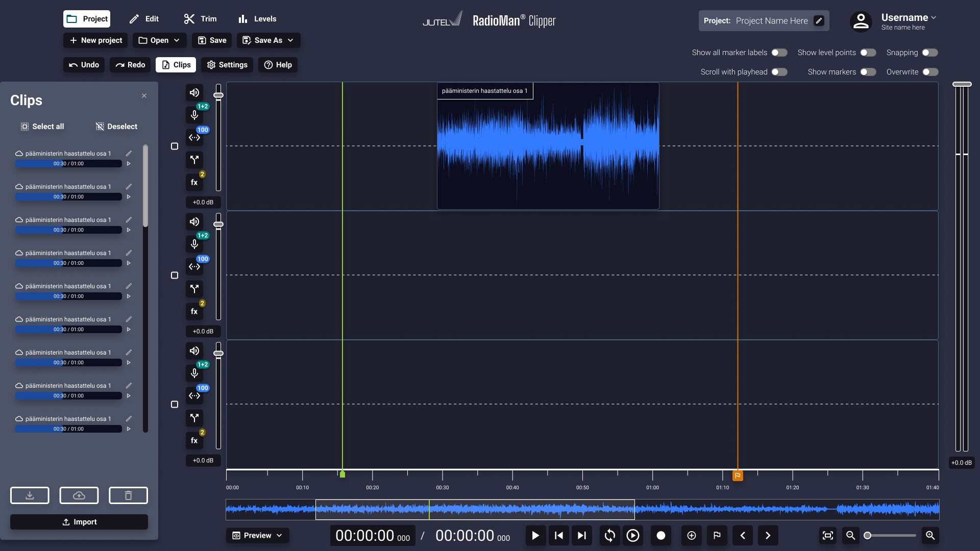The width and height of the screenshot is (980, 551).
Task: Download selected clips icon in Clips panel
Action: 30,495
